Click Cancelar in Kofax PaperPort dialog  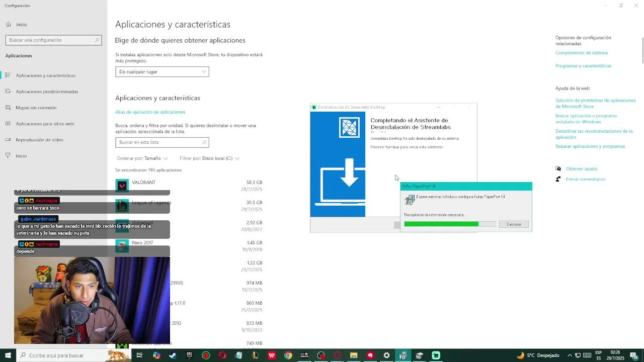[514, 224]
